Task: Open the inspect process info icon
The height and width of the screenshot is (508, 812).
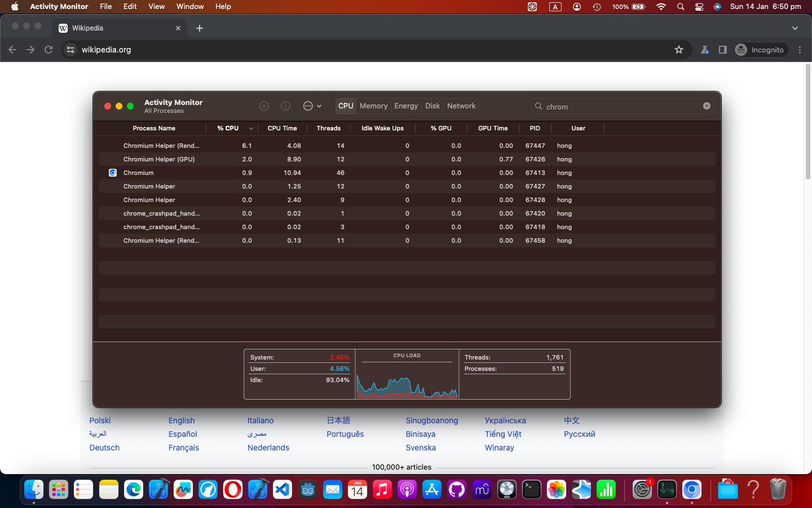Action: point(285,106)
